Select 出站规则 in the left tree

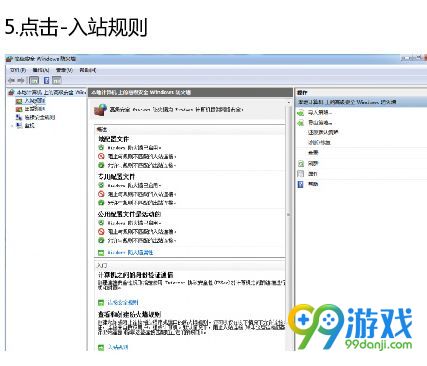(x=35, y=109)
